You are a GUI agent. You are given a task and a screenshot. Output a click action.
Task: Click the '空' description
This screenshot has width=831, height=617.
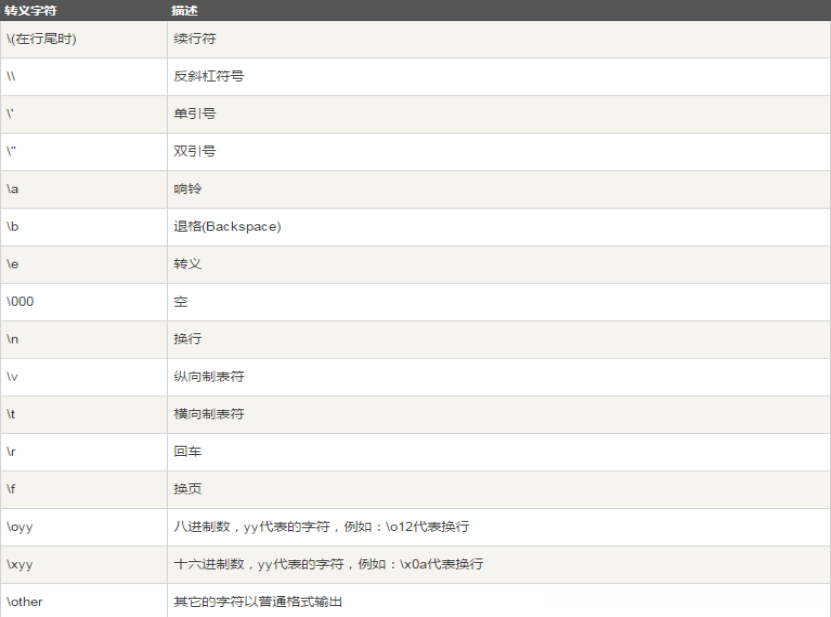pyautogui.click(x=181, y=302)
